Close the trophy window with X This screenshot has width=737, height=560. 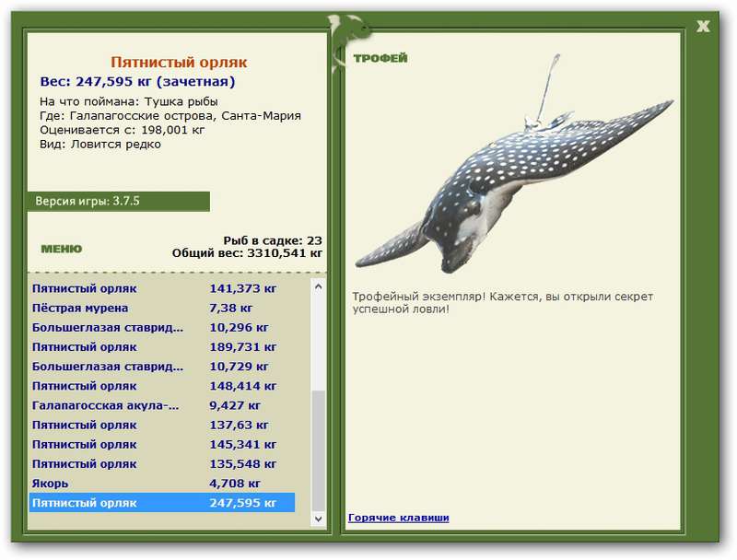[703, 27]
